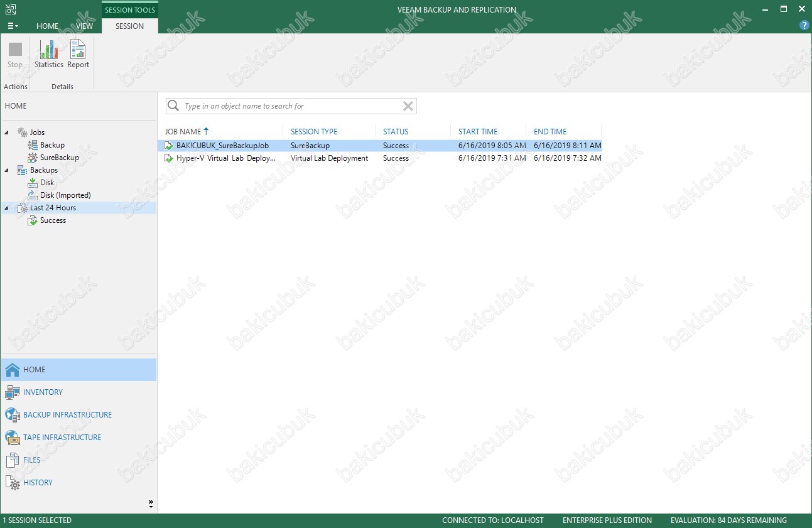This screenshot has height=528, width=812.
Task: Select SureBackup under Jobs
Action: (x=60, y=158)
